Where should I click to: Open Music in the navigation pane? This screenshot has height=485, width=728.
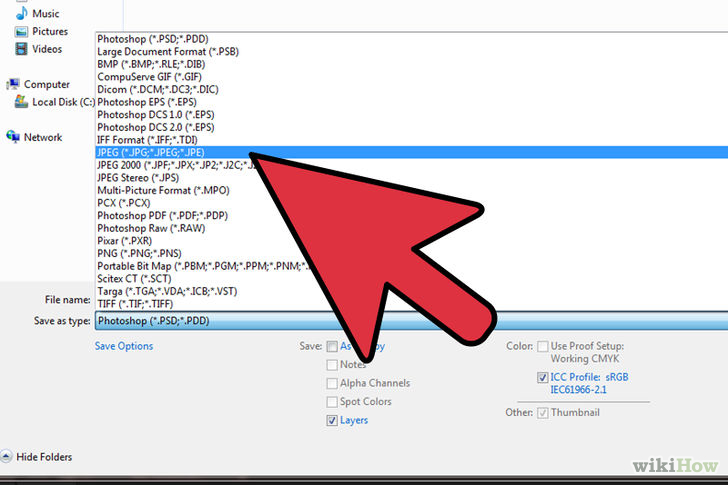point(46,13)
